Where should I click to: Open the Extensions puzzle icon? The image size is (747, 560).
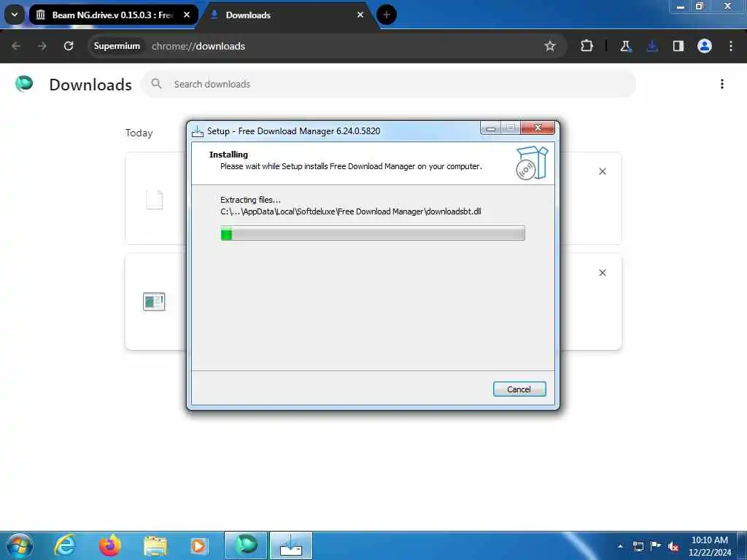587,46
